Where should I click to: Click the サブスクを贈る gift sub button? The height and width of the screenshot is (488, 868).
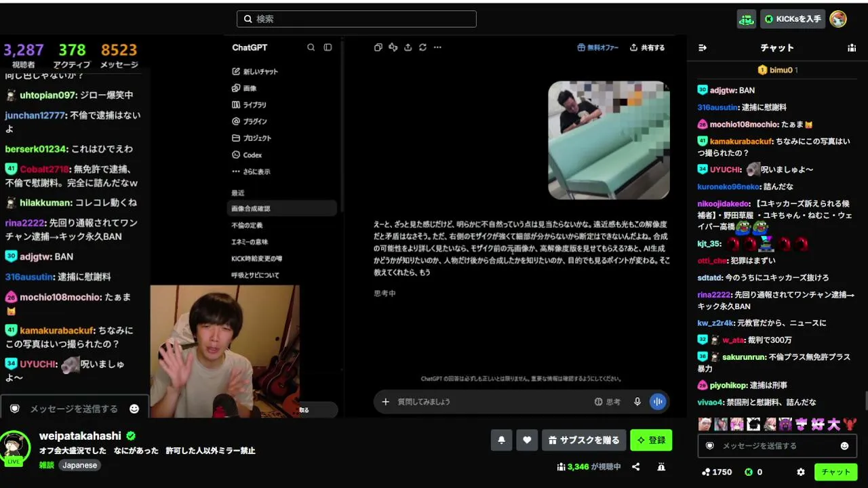click(x=583, y=440)
